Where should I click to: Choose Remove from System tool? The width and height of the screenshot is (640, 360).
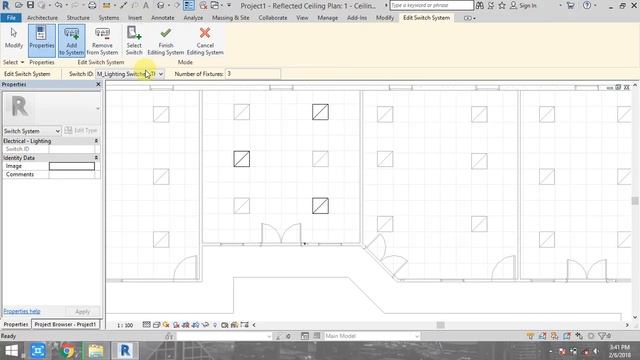pyautogui.click(x=102, y=40)
